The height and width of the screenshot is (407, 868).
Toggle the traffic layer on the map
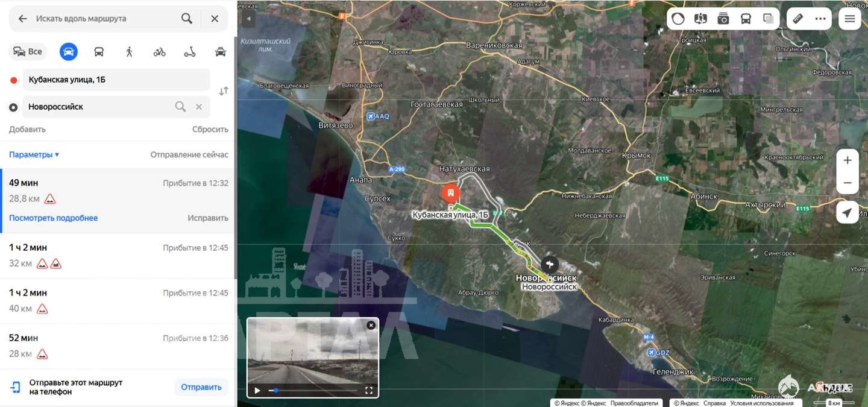pyautogui.click(x=678, y=19)
